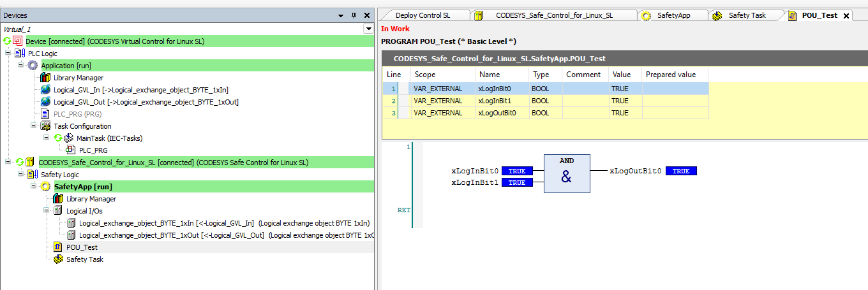Switch to the Deploy Control SL tab
868x290 pixels.
point(422,15)
